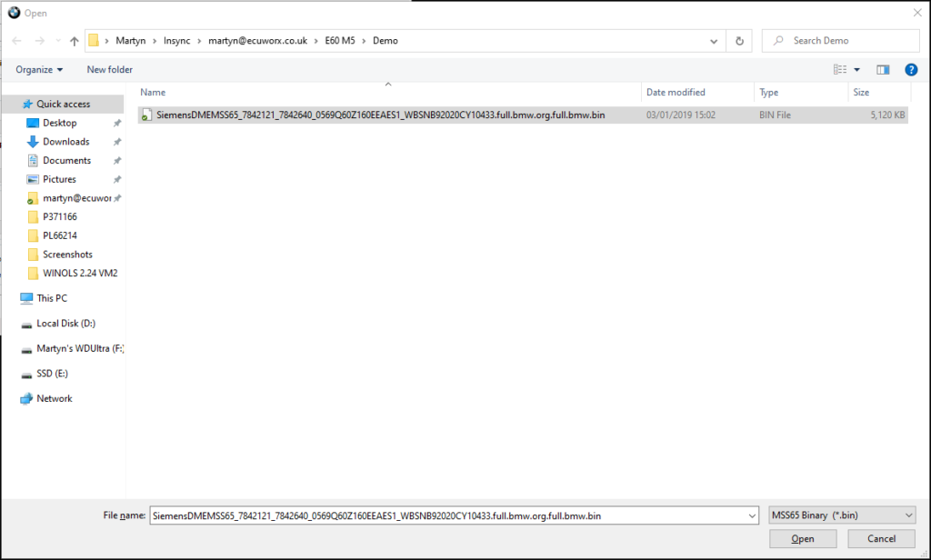Click the Documents icon in sidebar

(33, 160)
